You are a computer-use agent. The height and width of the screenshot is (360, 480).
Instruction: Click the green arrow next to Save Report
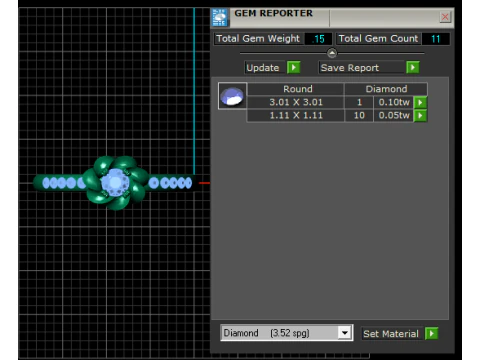(413, 67)
